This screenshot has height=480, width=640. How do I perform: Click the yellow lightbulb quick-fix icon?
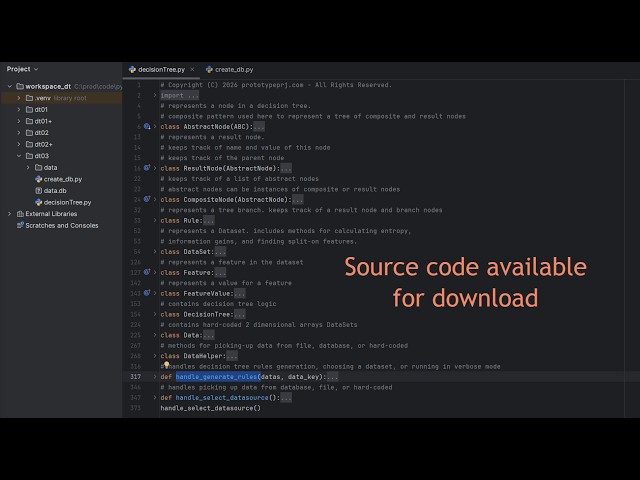[167, 364]
